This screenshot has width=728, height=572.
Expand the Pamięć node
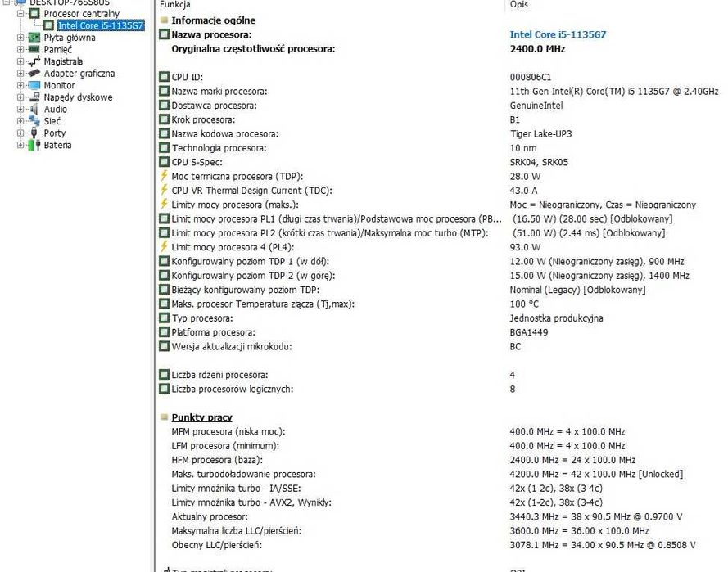tap(20, 49)
